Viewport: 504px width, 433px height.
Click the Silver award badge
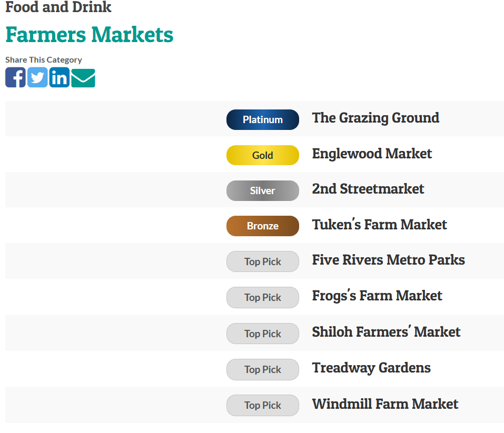(262, 190)
